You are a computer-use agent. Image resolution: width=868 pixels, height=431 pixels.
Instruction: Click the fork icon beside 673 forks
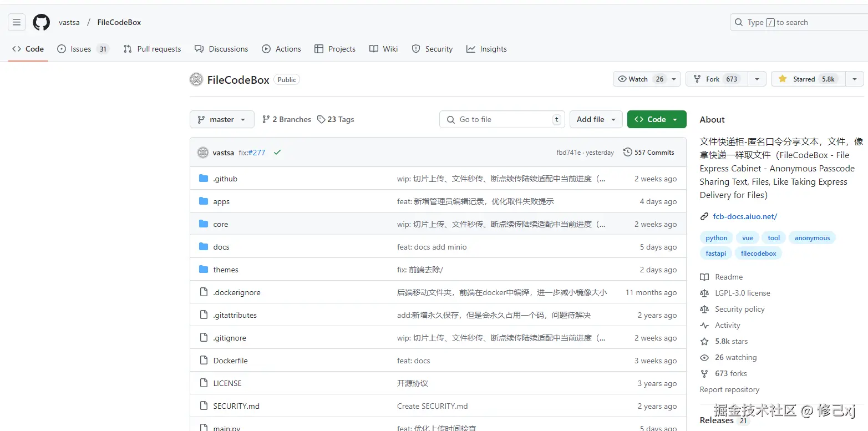(x=704, y=374)
